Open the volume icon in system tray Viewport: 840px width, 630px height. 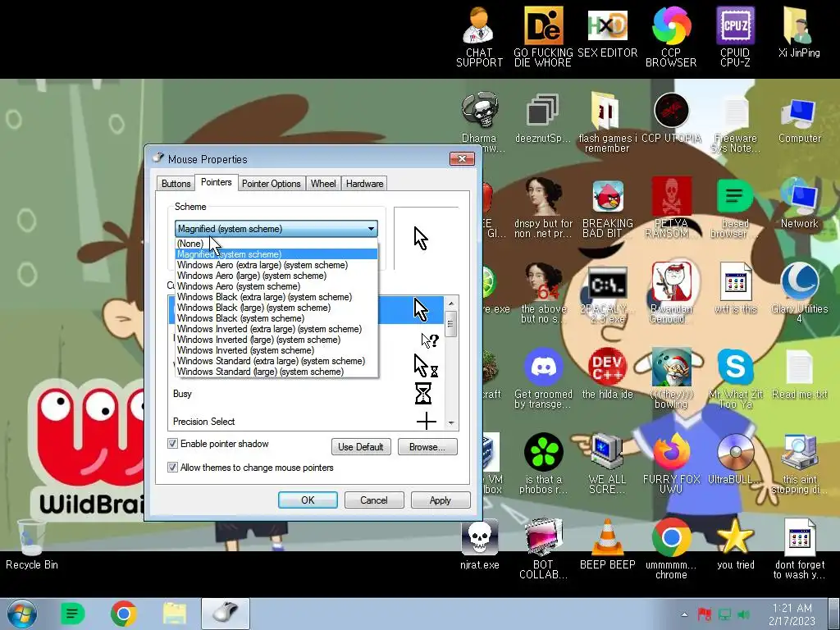click(x=743, y=615)
